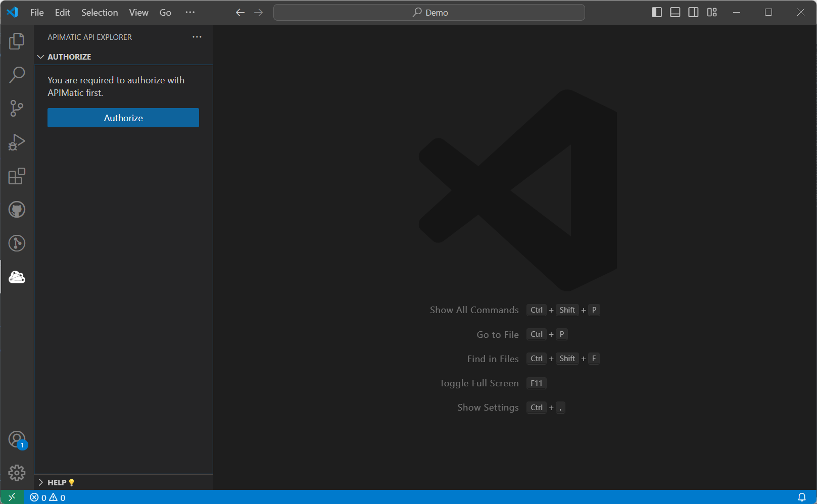Screen dimensions: 817x504
Task: Open the Search view
Action: pos(17,75)
